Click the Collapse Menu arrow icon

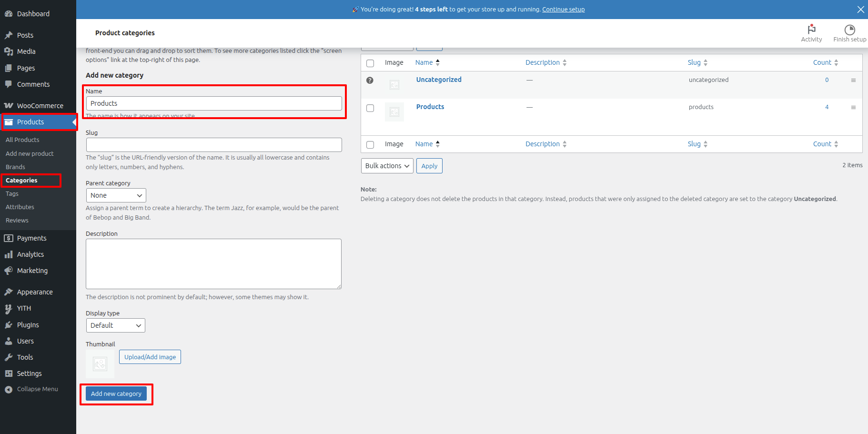point(9,390)
